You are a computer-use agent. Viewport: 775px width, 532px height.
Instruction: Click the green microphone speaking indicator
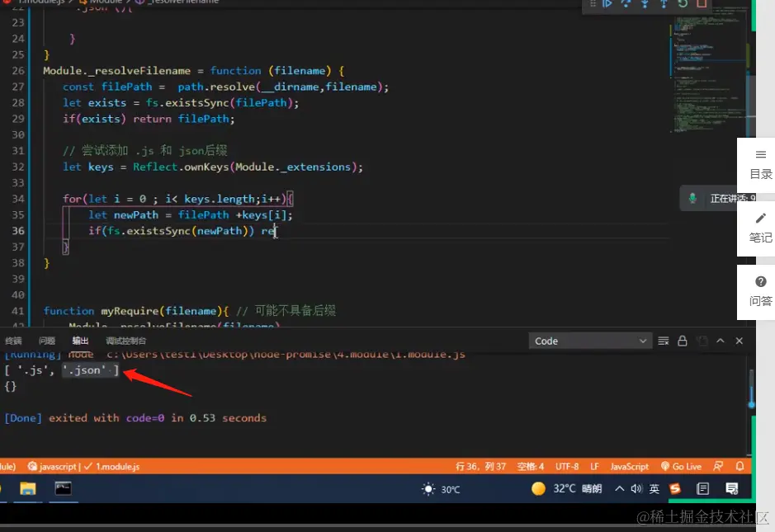[692, 198]
